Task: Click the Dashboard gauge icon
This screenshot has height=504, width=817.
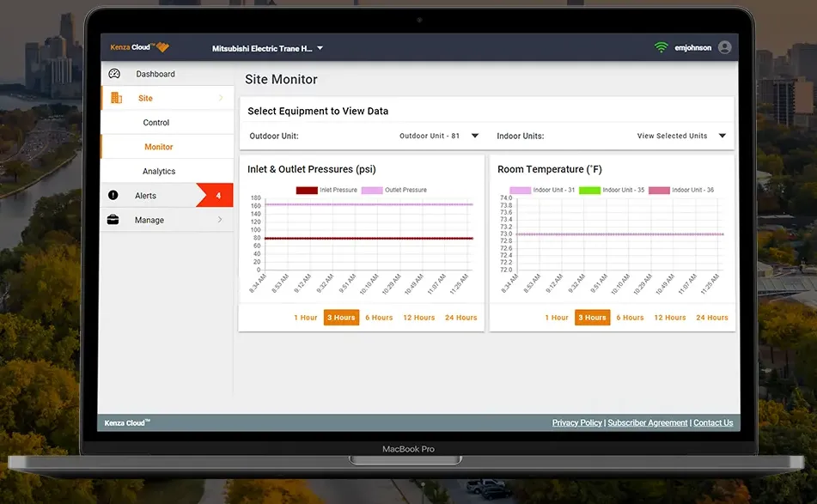Action: 114,74
